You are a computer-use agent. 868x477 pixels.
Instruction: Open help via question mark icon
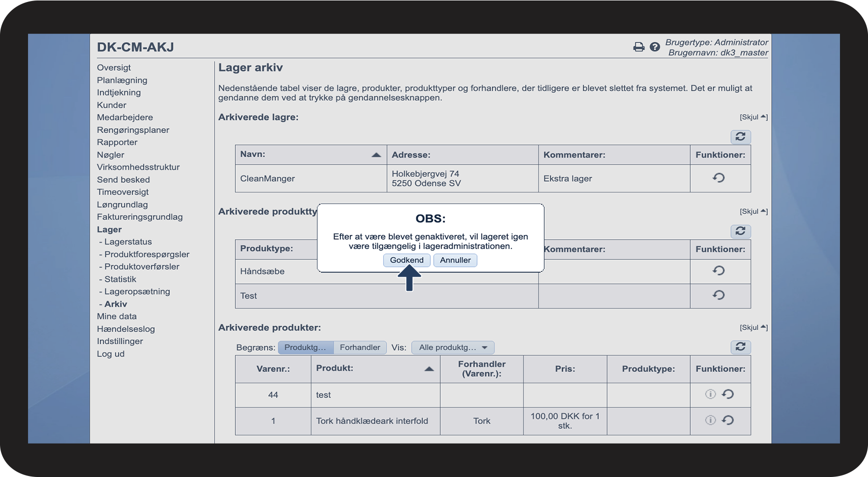click(654, 47)
